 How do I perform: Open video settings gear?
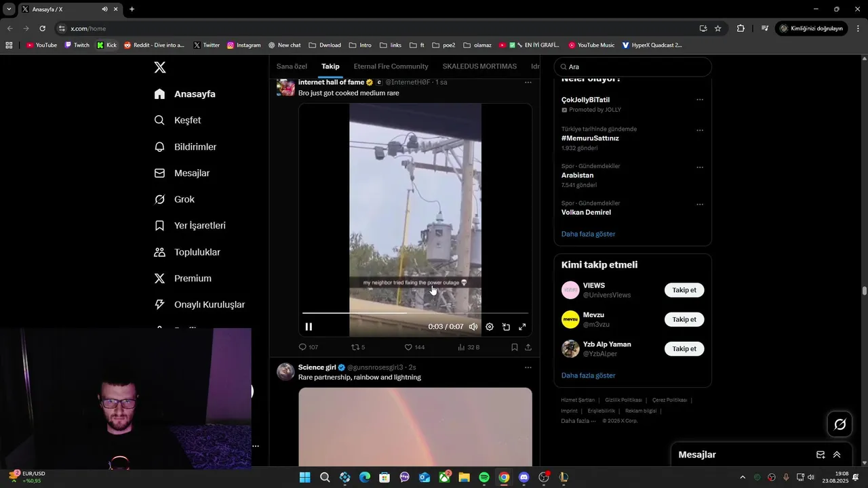(490, 327)
